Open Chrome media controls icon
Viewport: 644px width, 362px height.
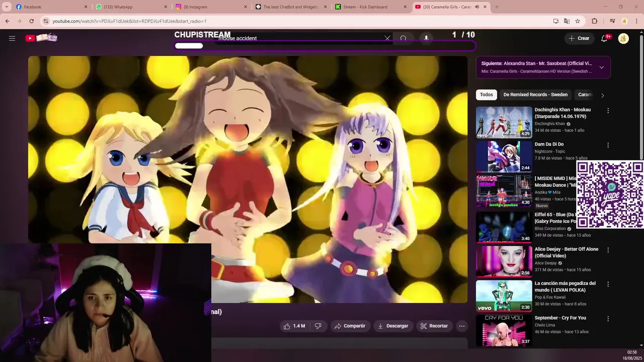click(612, 21)
